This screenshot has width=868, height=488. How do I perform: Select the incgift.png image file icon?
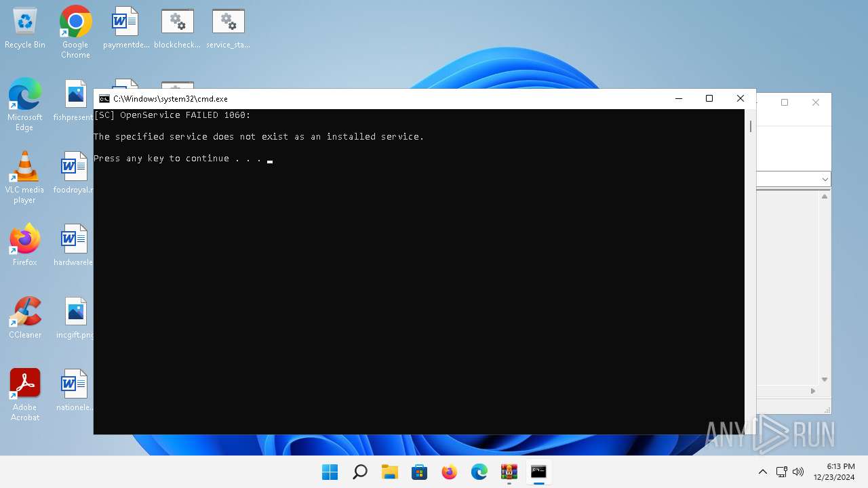tap(75, 319)
